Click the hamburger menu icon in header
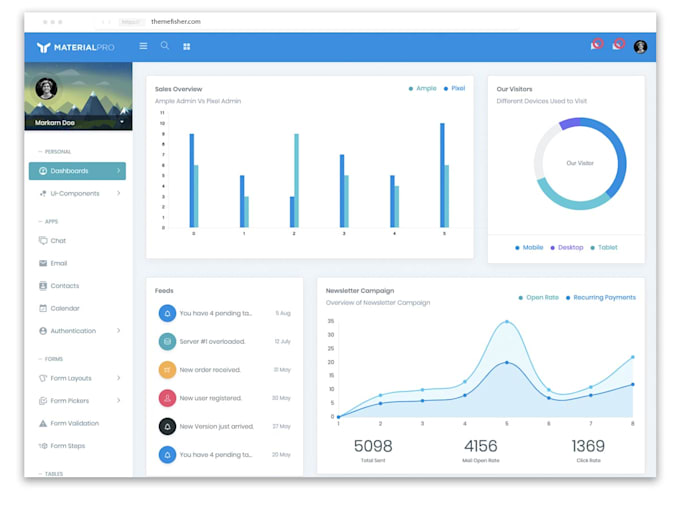The width and height of the screenshot is (680, 510). click(143, 46)
